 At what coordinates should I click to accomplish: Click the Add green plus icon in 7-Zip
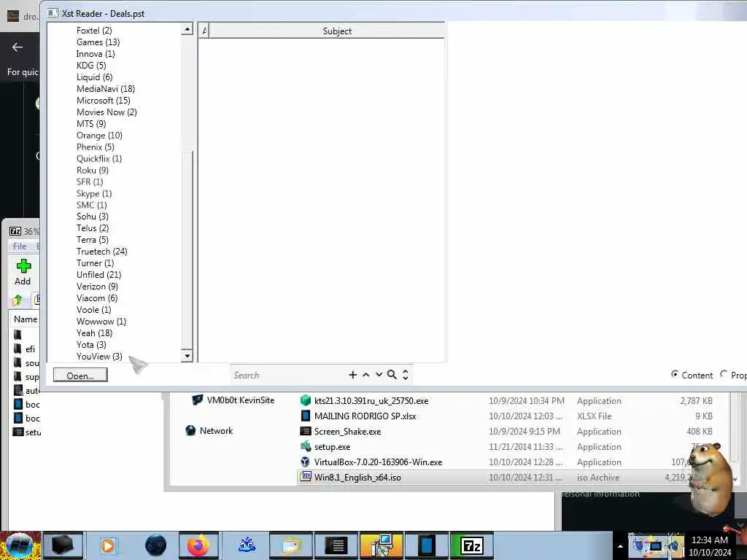[x=23, y=266]
